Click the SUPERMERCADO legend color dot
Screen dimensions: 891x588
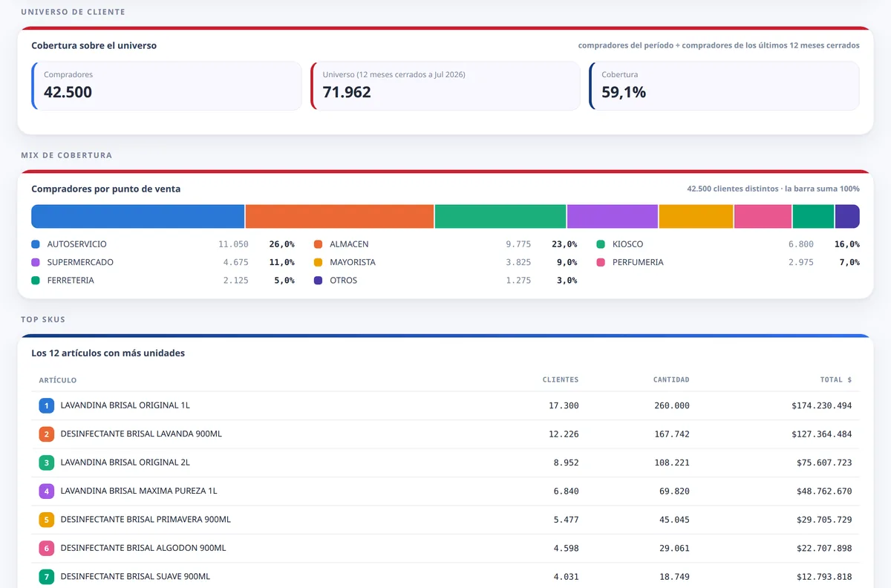[36, 262]
